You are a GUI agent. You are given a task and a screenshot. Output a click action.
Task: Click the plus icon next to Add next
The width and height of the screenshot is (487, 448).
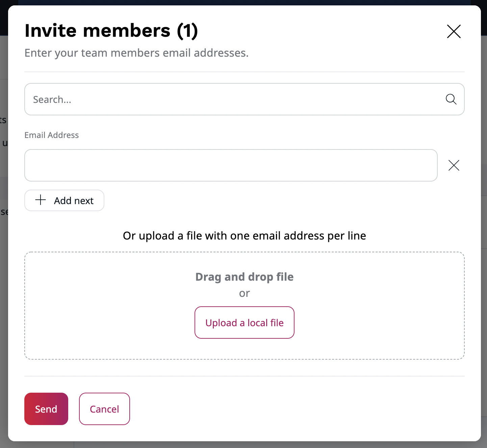(40, 200)
